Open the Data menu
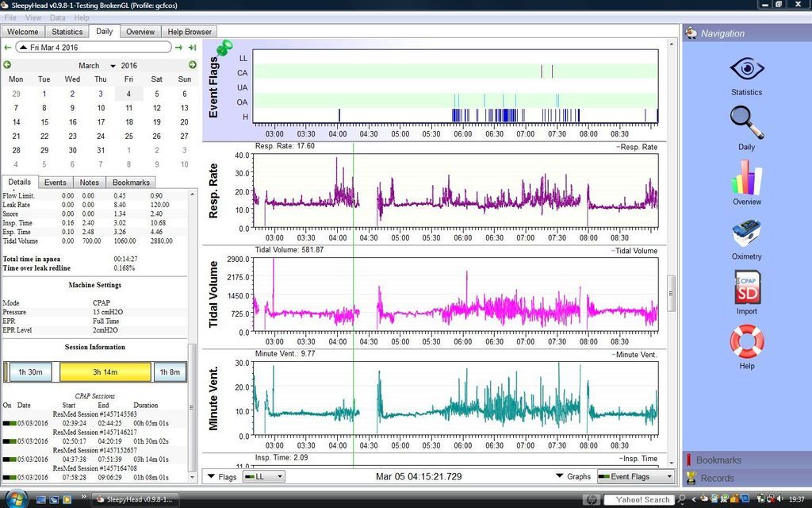The width and height of the screenshot is (812, 508). [57, 17]
